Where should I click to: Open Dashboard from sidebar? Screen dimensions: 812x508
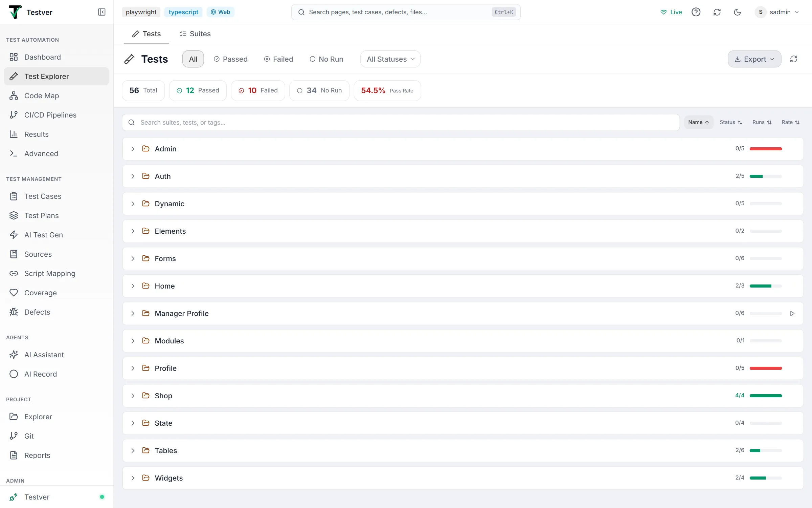(x=57, y=57)
